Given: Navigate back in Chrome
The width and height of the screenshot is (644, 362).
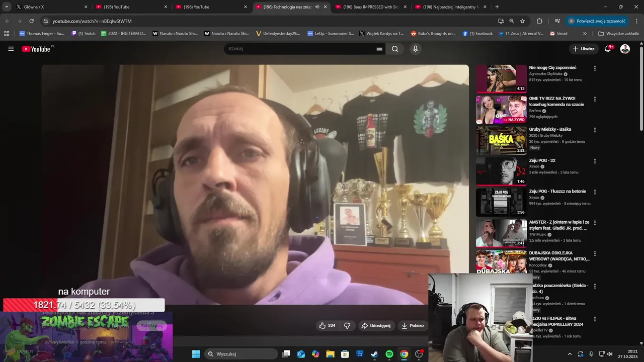Looking at the screenshot, I should 7,21.
